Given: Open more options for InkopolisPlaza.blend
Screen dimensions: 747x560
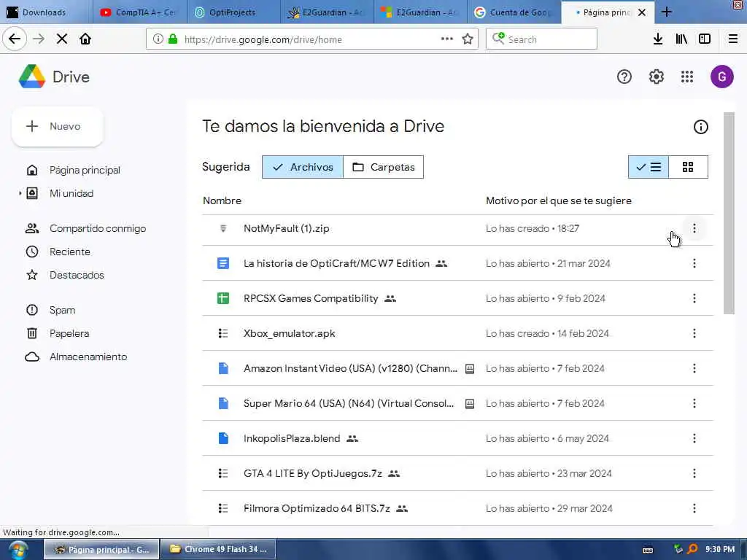Looking at the screenshot, I should (694, 438).
